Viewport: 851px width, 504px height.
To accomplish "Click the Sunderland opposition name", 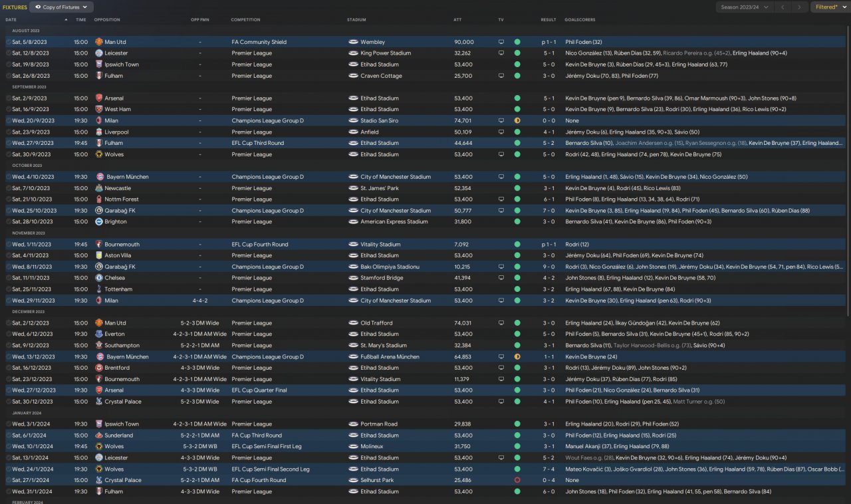I will (x=118, y=436).
